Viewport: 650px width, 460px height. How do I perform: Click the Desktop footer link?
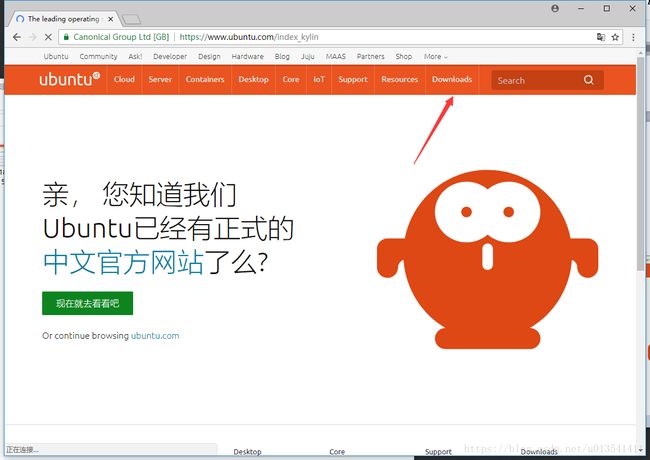(247, 452)
